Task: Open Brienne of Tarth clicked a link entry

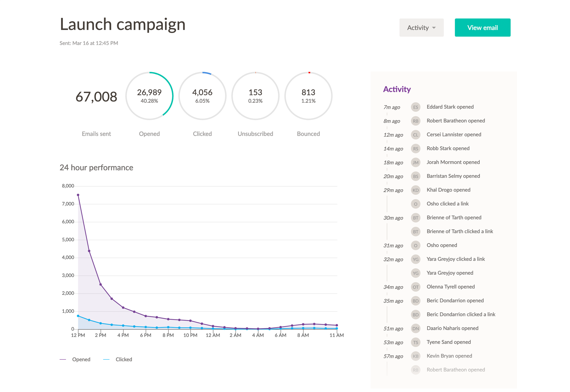Action: click(459, 231)
